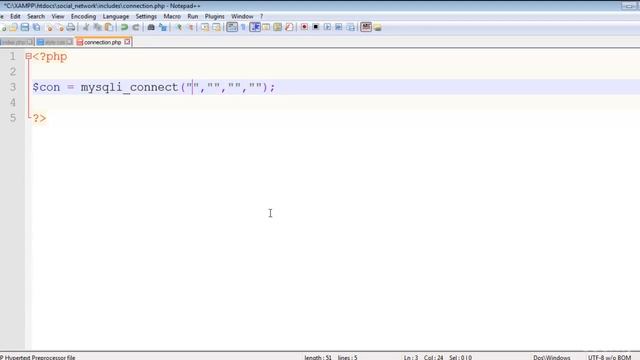Stop macro recording with black square icon
Screen dimensions: 640x360
click(316, 27)
